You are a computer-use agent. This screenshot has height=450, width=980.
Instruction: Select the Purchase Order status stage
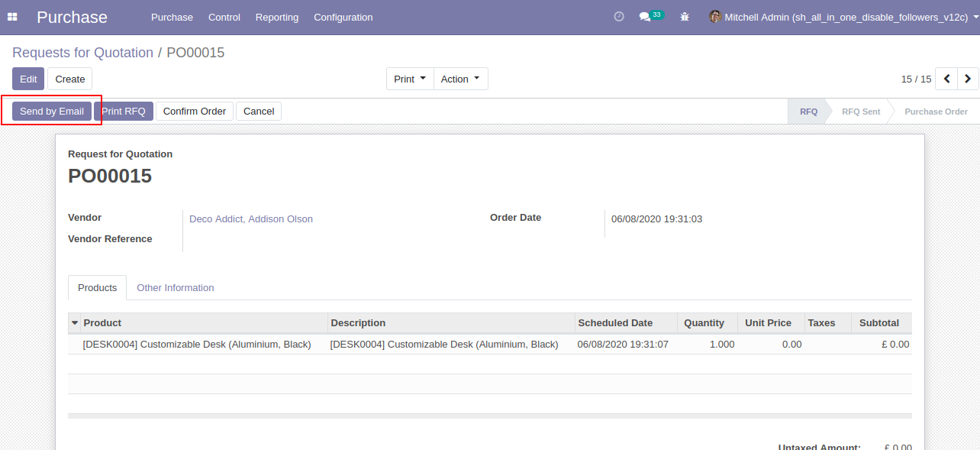pos(936,112)
